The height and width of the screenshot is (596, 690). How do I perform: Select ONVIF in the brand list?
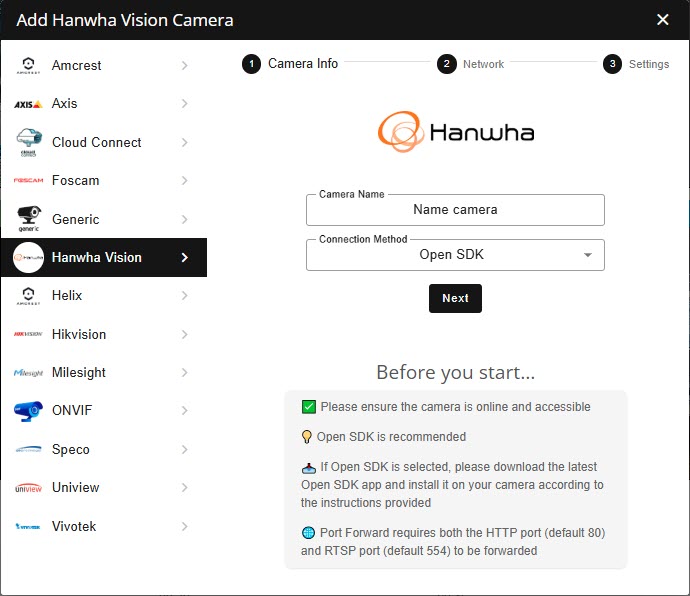tap(104, 411)
